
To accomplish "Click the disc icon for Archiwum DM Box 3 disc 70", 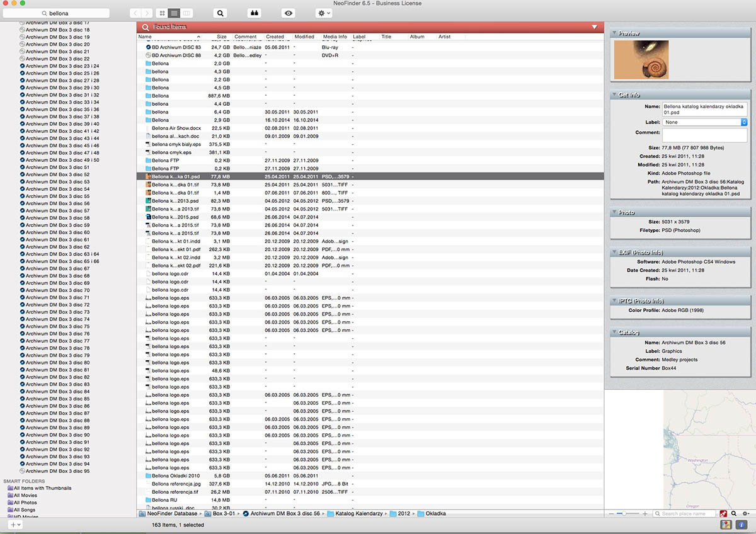I will coord(22,290).
